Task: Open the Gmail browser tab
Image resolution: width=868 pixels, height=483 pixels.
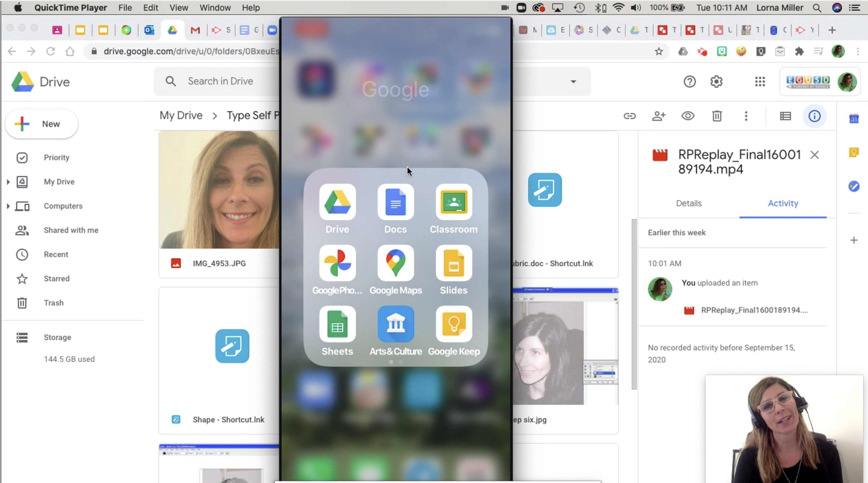Action: click(x=195, y=30)
